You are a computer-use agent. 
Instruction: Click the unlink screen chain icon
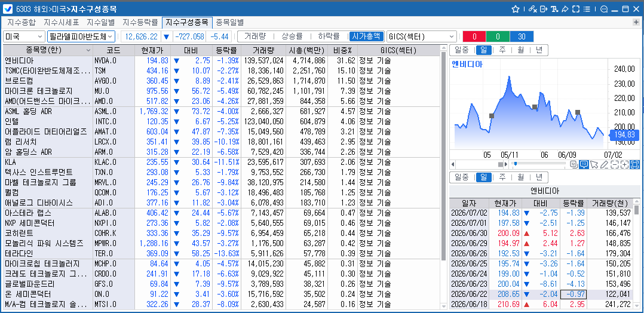(532, 9)
